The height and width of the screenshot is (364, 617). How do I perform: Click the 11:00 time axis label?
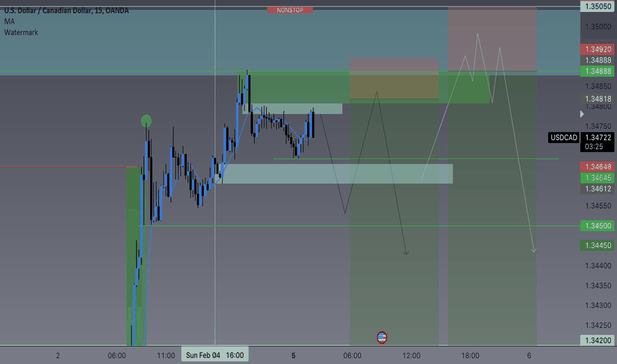[x=166, y=356]
